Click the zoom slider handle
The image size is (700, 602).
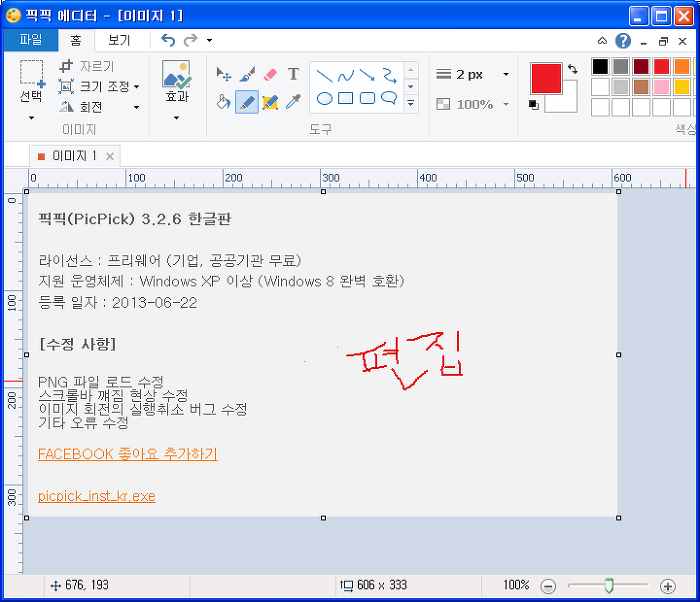pyautogui.click(x=609, y=585)
